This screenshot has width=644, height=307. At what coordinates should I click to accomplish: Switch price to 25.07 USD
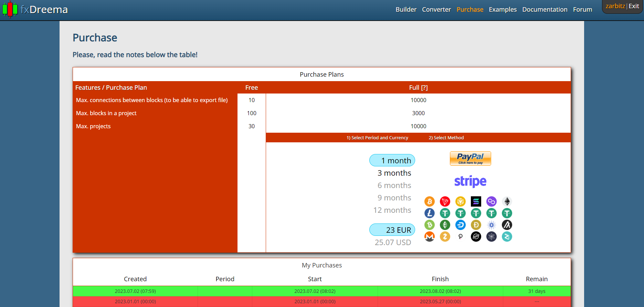coord(393,242)
